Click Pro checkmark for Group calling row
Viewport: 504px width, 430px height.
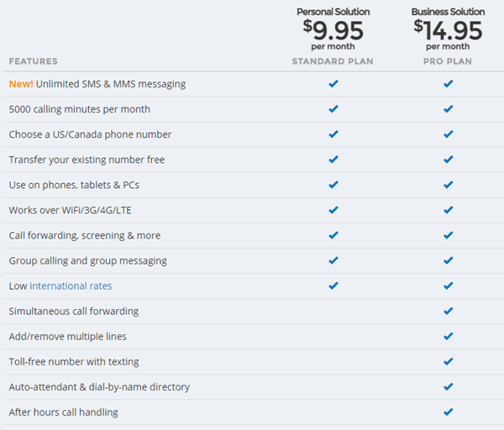point(448,260)
